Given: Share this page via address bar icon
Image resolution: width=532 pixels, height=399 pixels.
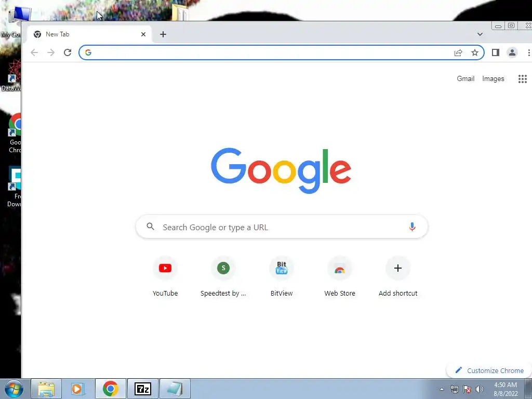Looking at the screenshot, I should (x=458, y=52).
